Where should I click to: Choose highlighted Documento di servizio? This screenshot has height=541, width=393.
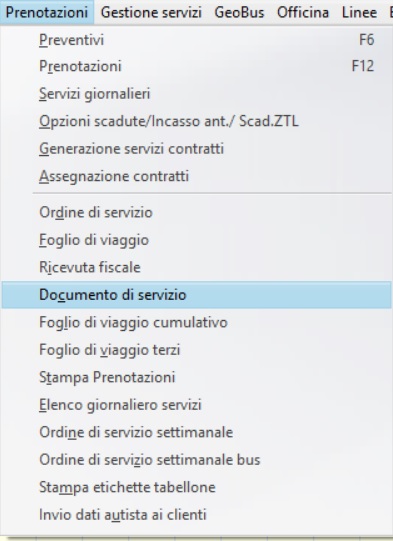pos(196,295)
